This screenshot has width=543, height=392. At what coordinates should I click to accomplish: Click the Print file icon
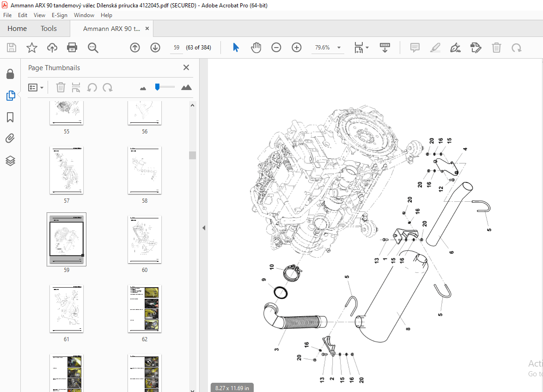(x=72, y=48)
